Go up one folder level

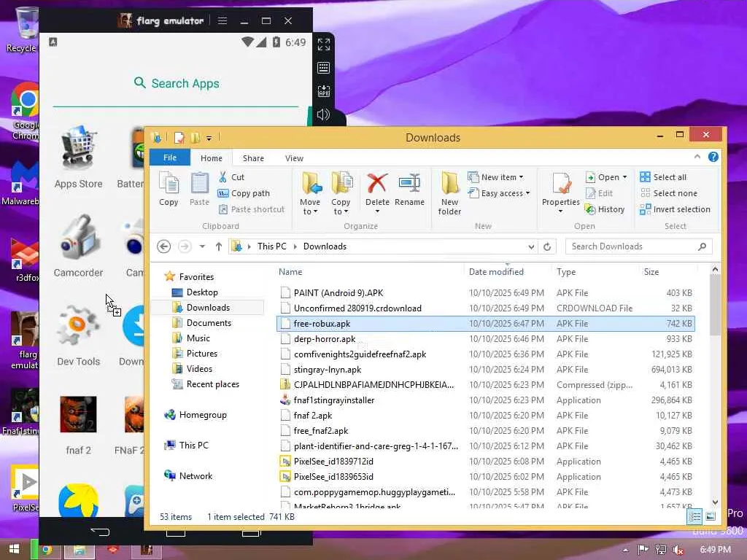(219, 246)
